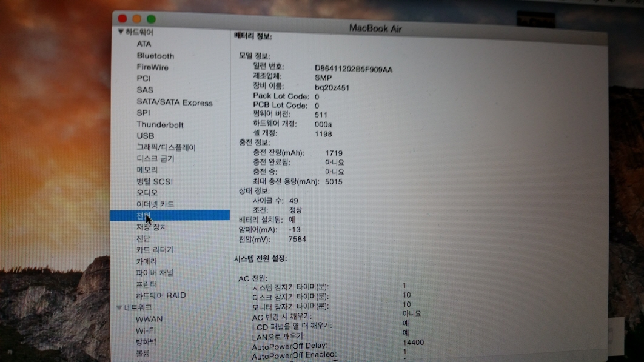
Task: Open WWAN under 네트워크
Action: click(x=149, y=319)
